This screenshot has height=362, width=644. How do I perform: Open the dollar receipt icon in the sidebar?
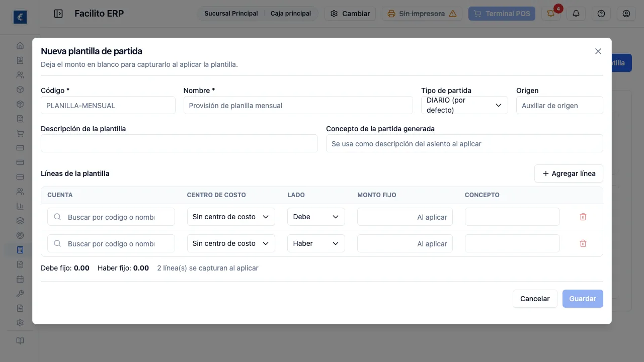click(x=20, y=60)
